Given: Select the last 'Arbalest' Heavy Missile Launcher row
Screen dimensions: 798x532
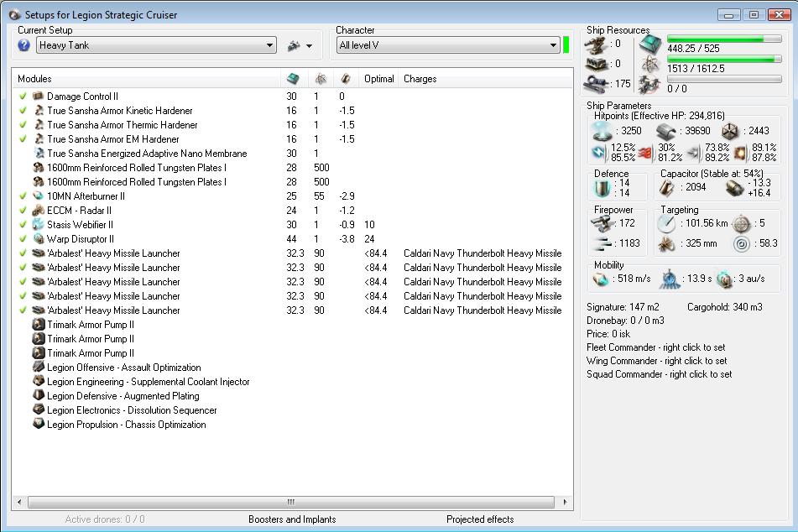Looking at the screenshot, I should click(292, 310).
